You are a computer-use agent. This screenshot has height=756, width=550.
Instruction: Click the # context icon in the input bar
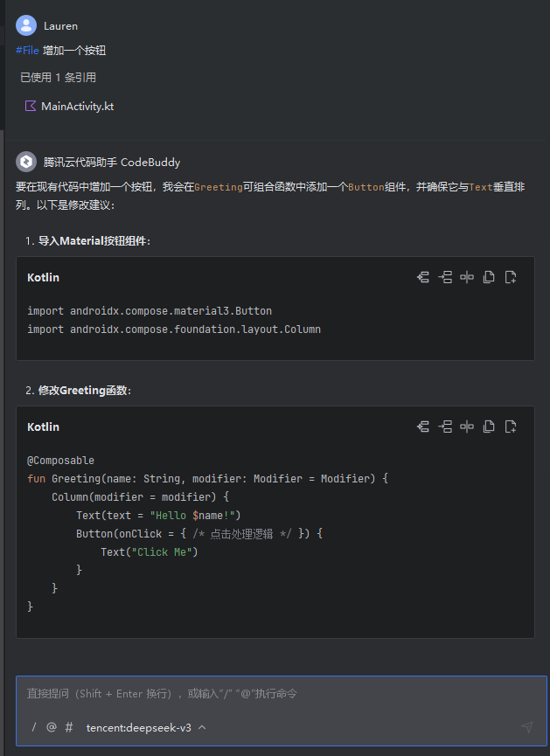click(x=69, y=727)
